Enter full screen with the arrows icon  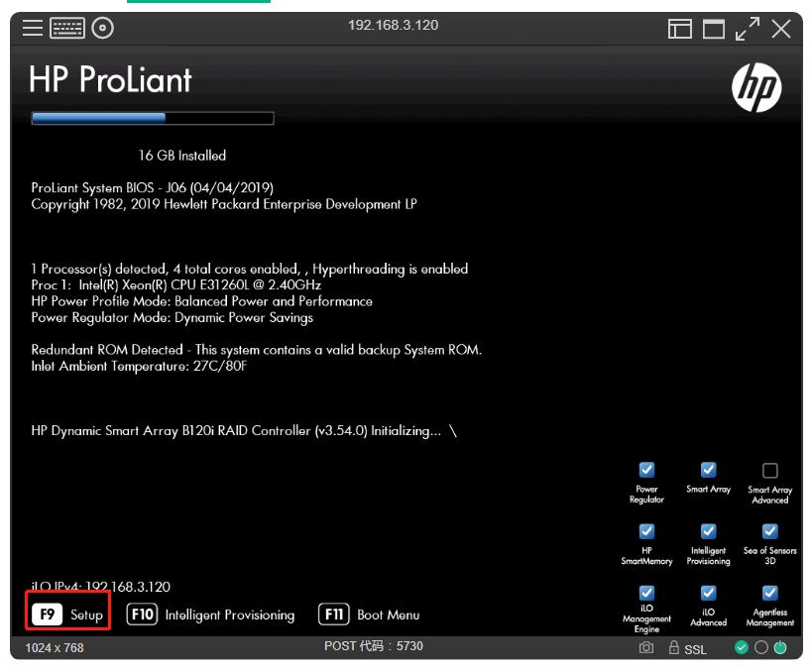pyautogui.click(x=748, y=29)
